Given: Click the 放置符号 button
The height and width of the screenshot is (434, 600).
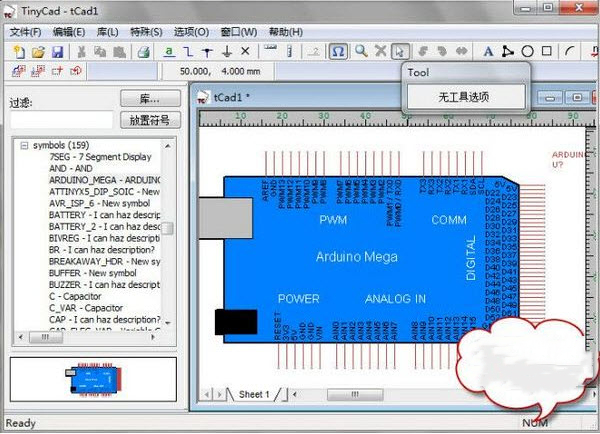Looking at the screenshot, I should (150, 120).
